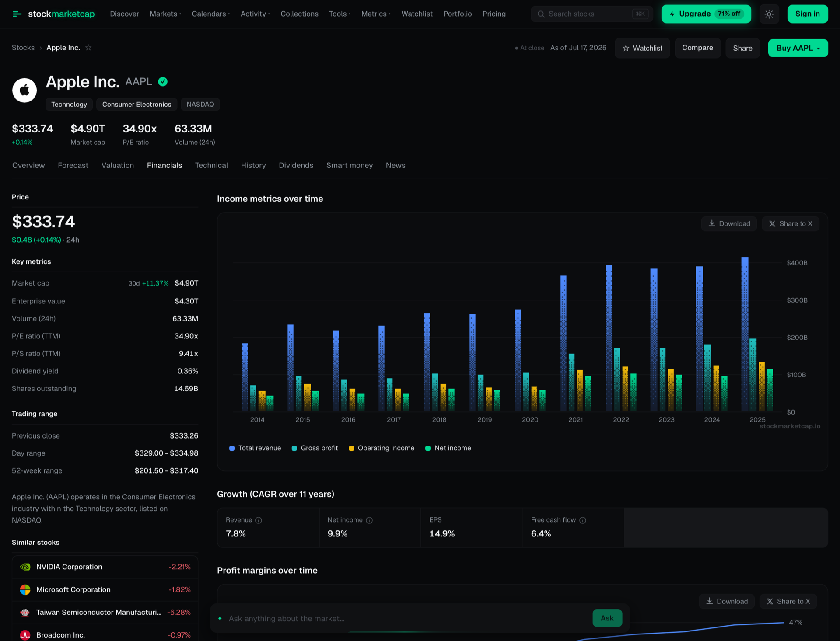Favorite Apple Inc. with breadcrumb star icon

click(88, 48)
